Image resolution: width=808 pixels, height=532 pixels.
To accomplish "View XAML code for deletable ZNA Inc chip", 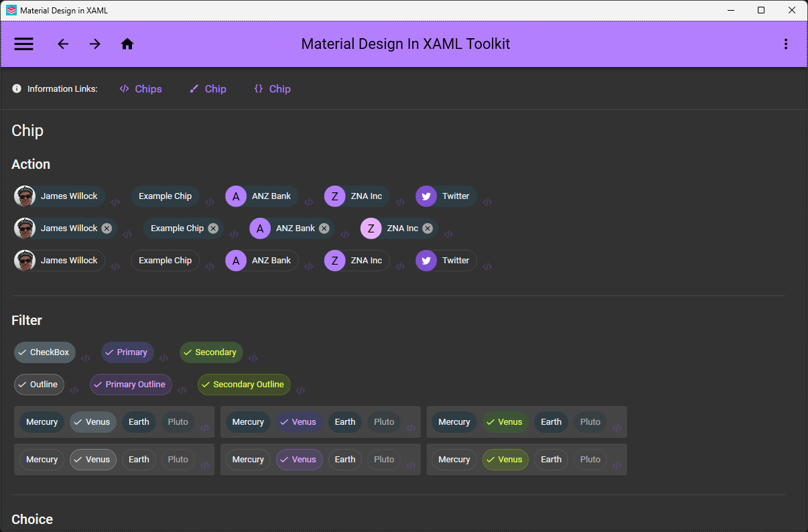I will tap(448, 235).
